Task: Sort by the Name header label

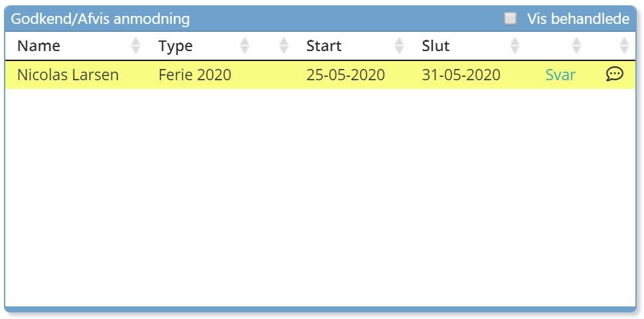Action: point(39,46)
